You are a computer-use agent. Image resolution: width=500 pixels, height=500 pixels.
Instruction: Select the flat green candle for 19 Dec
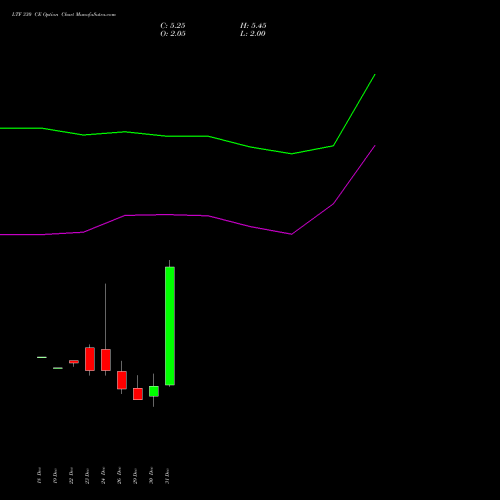click(x=58, y=368)
